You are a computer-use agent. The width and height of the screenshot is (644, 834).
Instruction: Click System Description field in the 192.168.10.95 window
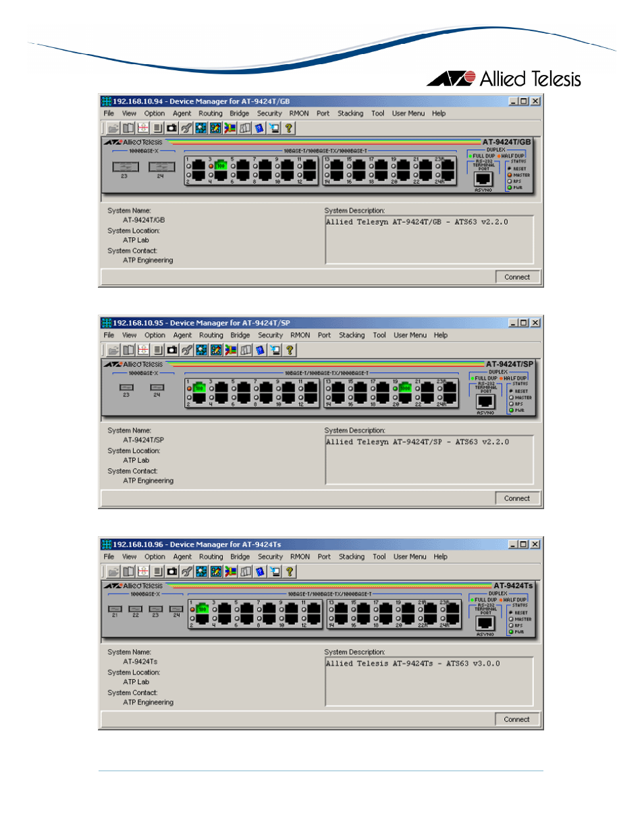(x=429, y=460)
